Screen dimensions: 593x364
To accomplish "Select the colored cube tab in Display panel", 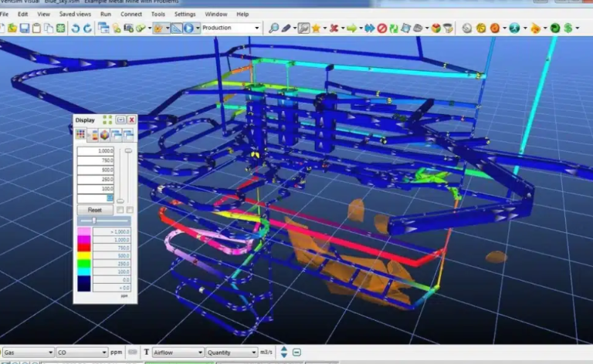I will tap(104, 135).
